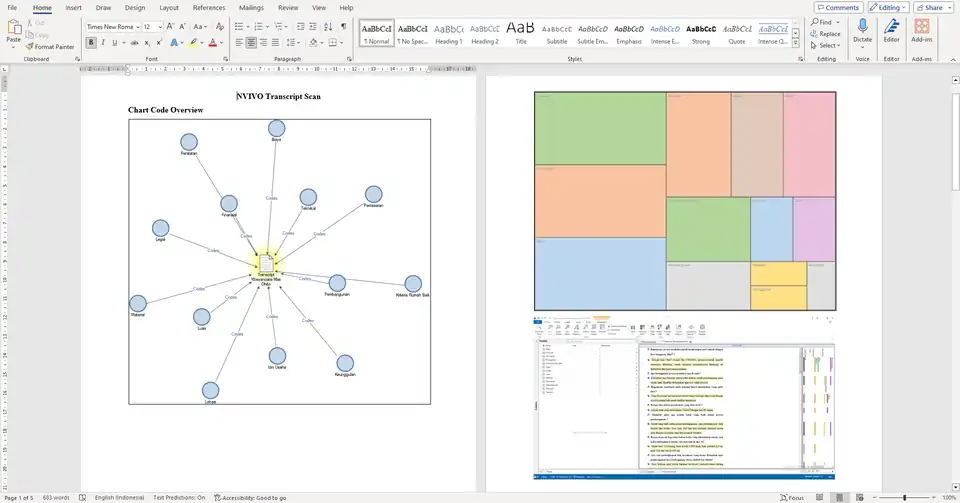960x503 pixels.
Task: Collapse the ribbon
Action: click(953, 59)
